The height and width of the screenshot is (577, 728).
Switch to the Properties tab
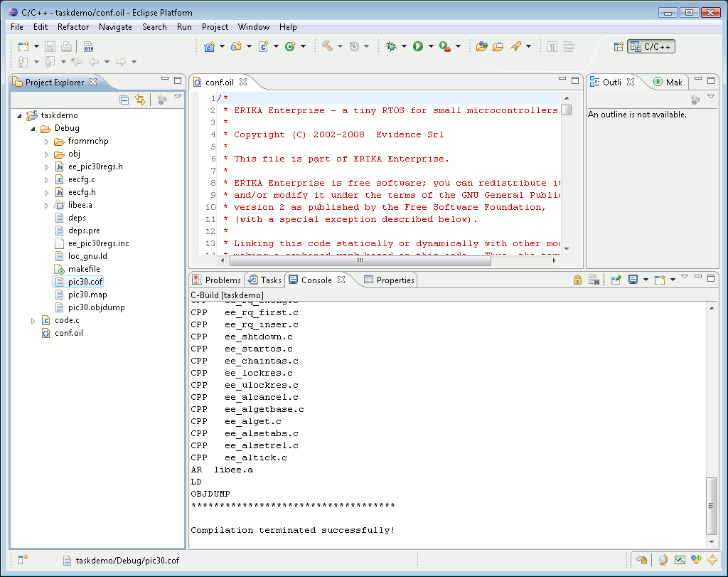(390, 280)
